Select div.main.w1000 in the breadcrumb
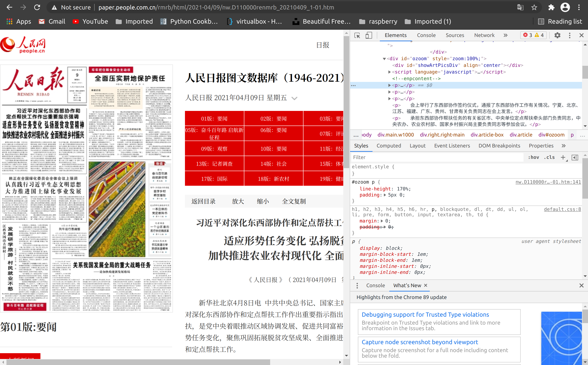The height and width of the screenshot is (365, 588). pos(396,135)
